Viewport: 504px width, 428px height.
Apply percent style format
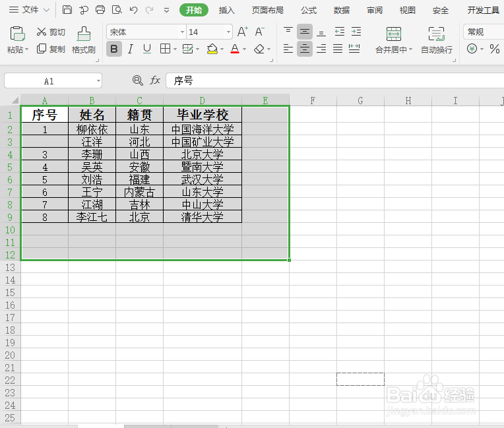(495, 49)
